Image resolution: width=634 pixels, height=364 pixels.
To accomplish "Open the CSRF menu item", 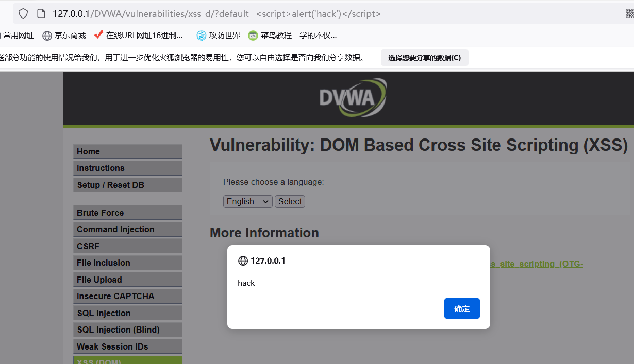I will [x=128, y=246].
